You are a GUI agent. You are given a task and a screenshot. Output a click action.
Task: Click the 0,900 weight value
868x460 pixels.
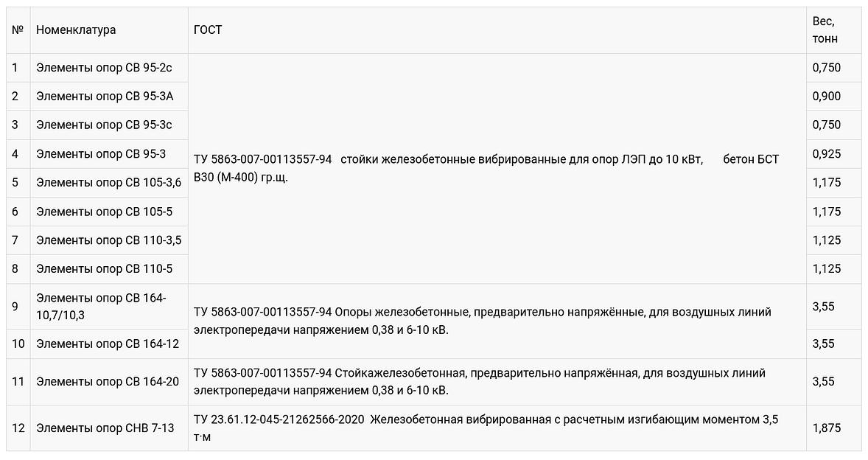pyautogui.click(x=826, y=97)
